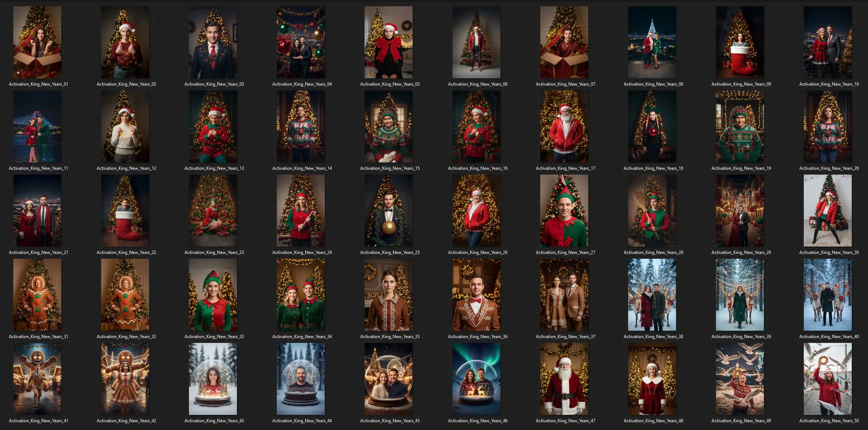The image size is (868, 430).
Task: Click the filename label Activation_King_New_Years_14
Action: pyautogui.click(x=302, y=168)
